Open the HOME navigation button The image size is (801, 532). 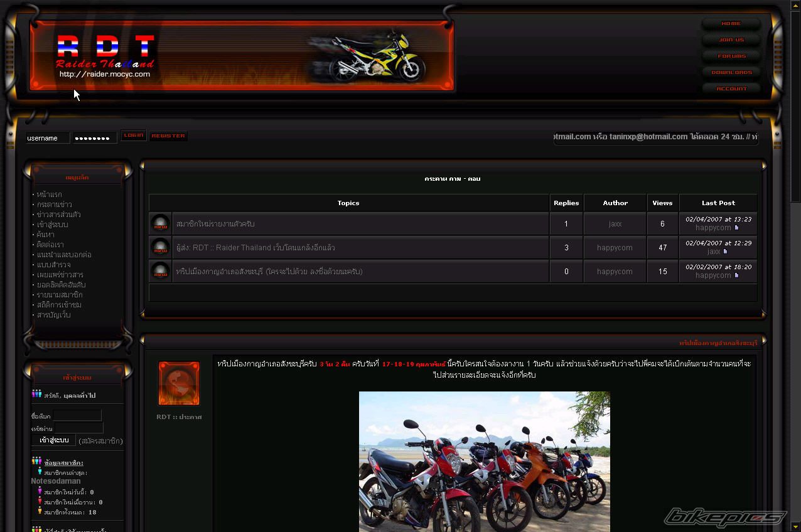pyautogui.click(x=731, y=24)
